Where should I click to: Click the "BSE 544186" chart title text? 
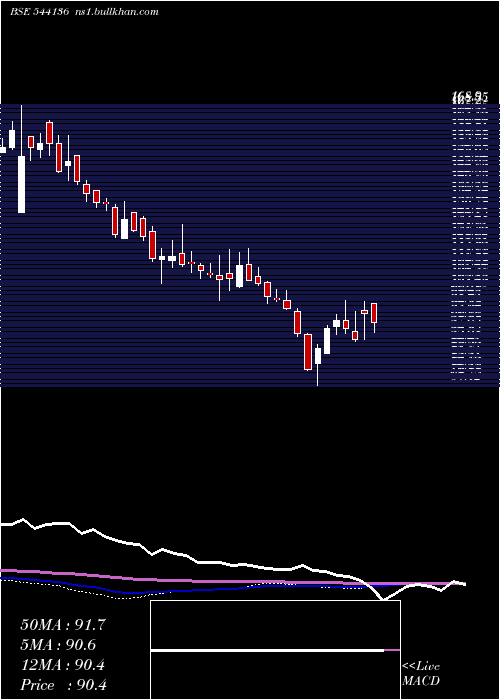39,12
